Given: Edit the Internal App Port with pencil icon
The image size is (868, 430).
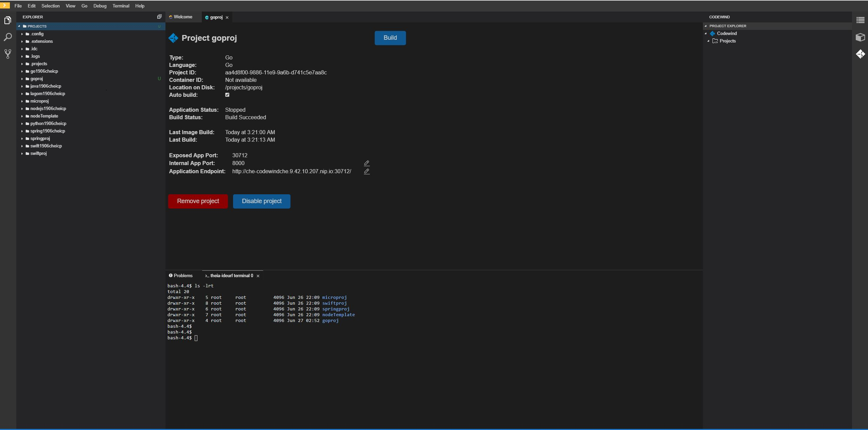Looking at the screenshot, I should point(366,163).
